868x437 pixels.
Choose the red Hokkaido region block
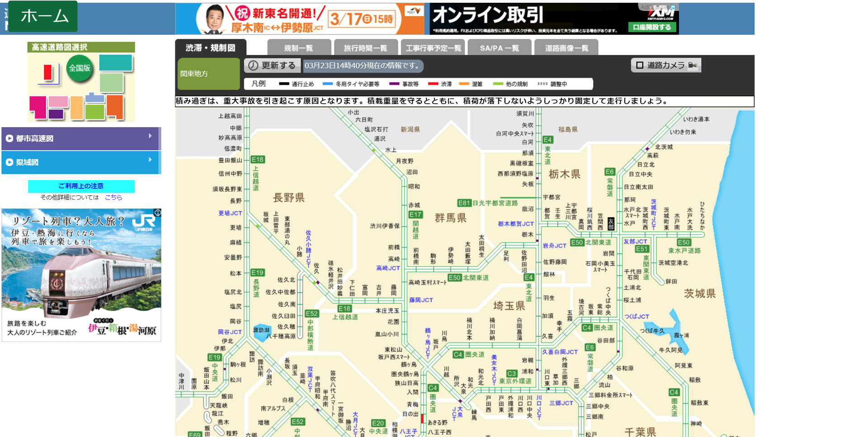tap(48, 73)
